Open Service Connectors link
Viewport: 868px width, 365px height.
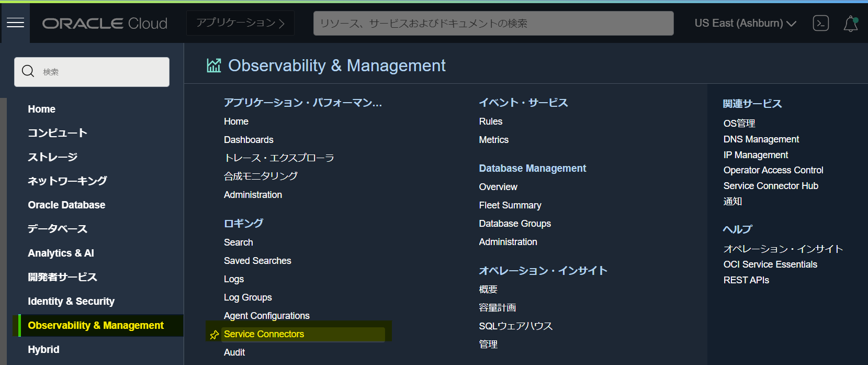pyautogui.click(x=264, y=334)
